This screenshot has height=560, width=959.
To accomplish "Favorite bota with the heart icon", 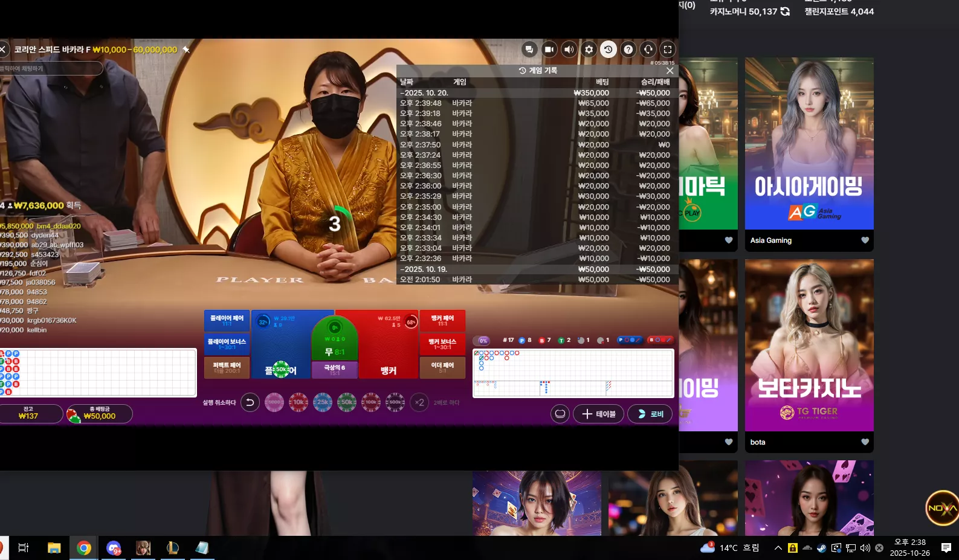I will 865,442.
